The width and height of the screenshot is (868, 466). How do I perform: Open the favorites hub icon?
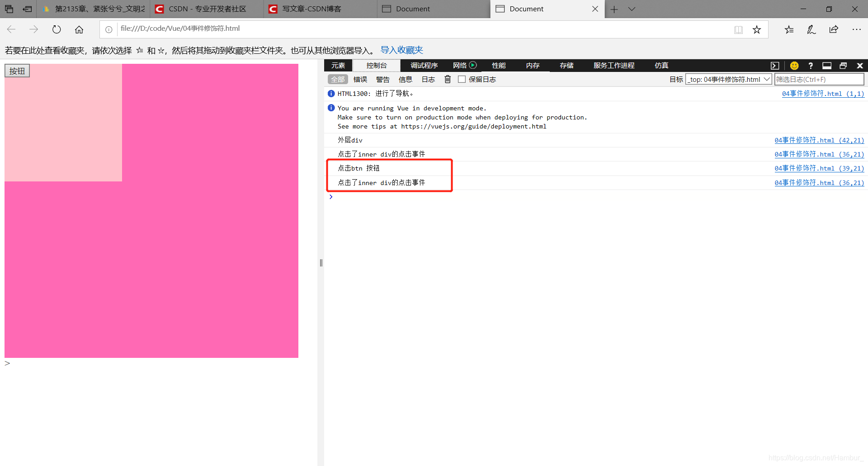click(x=789, y=30)
